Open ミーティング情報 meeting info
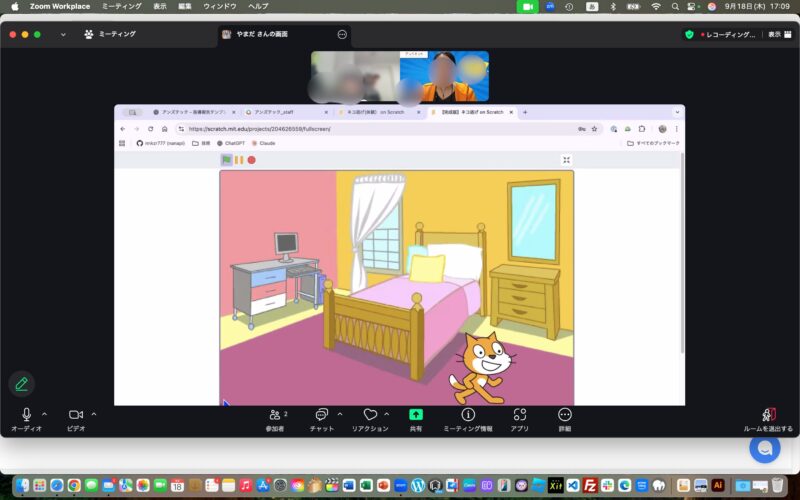The image size is (800, 500). [x=467, y=415]
